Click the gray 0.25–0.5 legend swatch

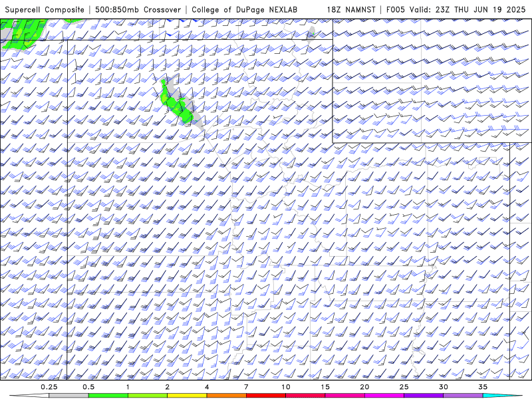point(68,396)
